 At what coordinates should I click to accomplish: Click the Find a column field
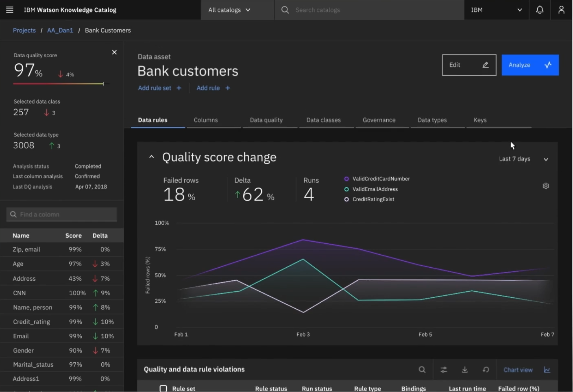click(x=62, y=214)
